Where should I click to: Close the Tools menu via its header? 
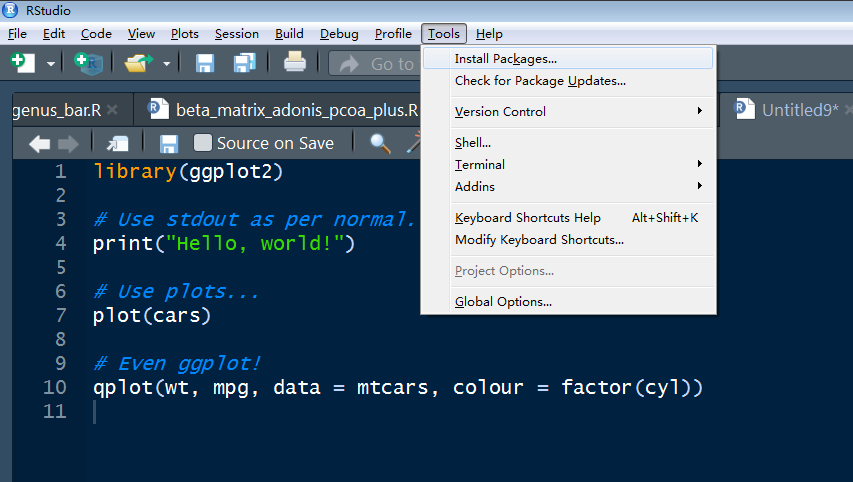click(x=444, y=34)
